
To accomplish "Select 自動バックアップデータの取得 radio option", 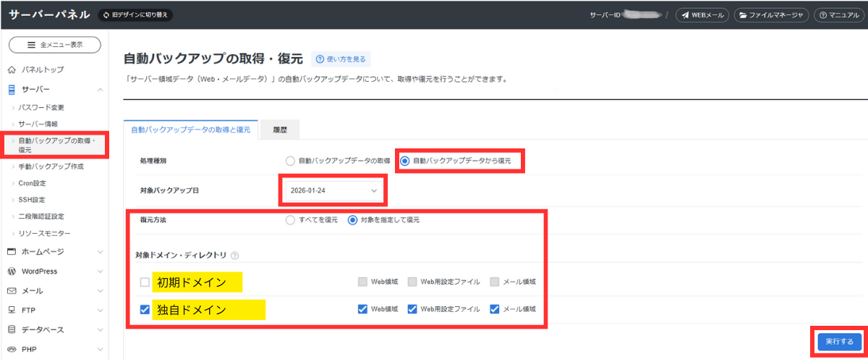I will [x=290, y=161].
